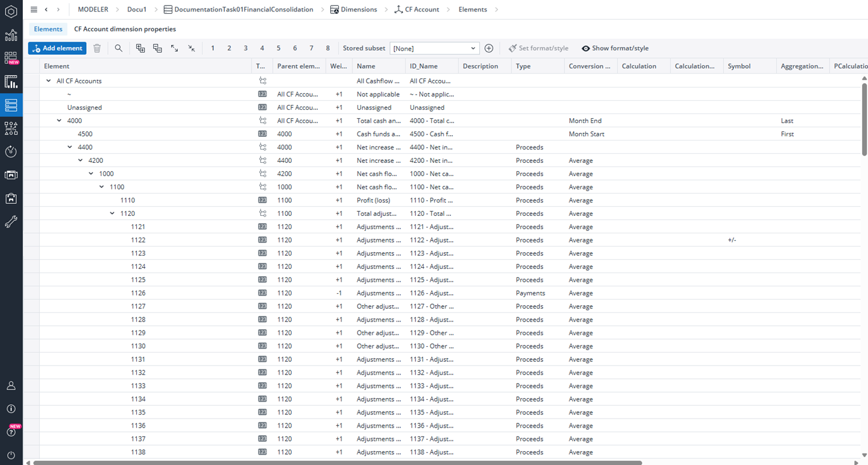The width and height of the screenshot is (868, 465).
Task: Expand hierarchy to level 3
Action: pos(245,48)
